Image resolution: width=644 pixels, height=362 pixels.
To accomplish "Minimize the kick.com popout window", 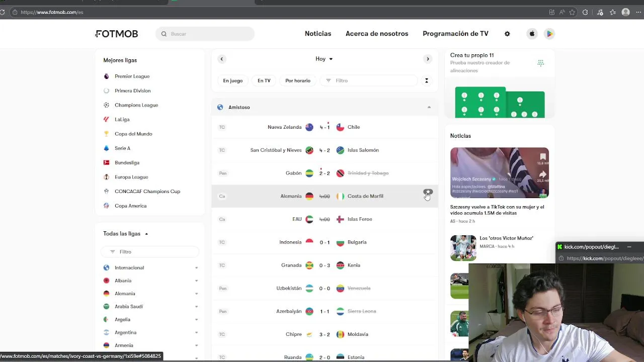I will pyautogui.click(x=629, y=247).
